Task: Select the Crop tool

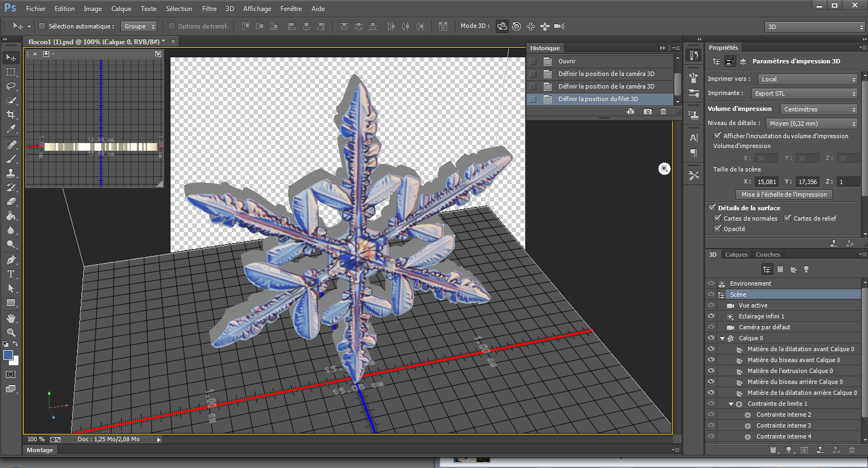Action: (11, 115)
